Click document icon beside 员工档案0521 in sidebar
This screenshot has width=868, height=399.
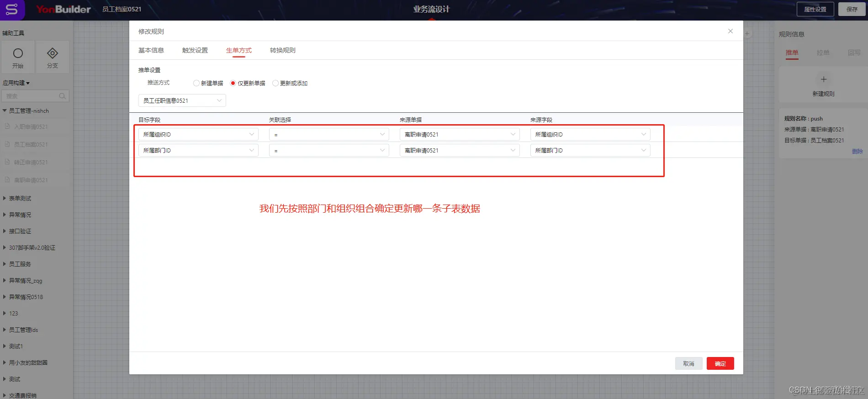[x=7, y=144]
